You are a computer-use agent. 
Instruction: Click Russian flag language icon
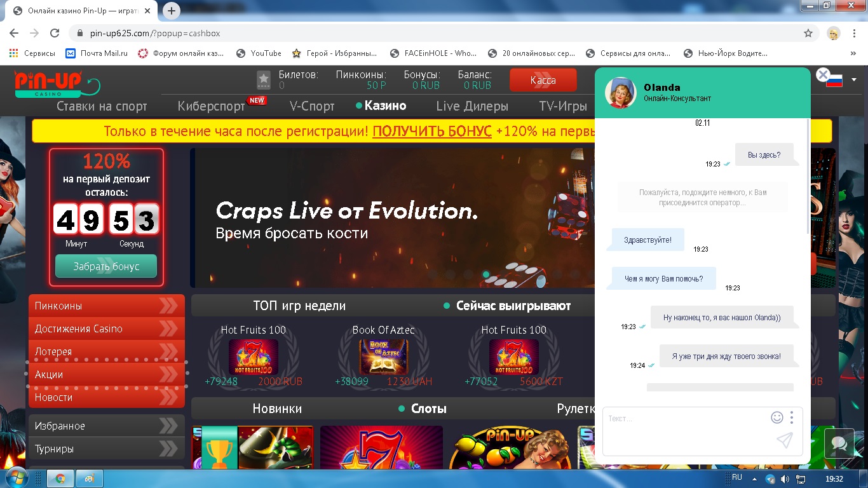(834, 80)
